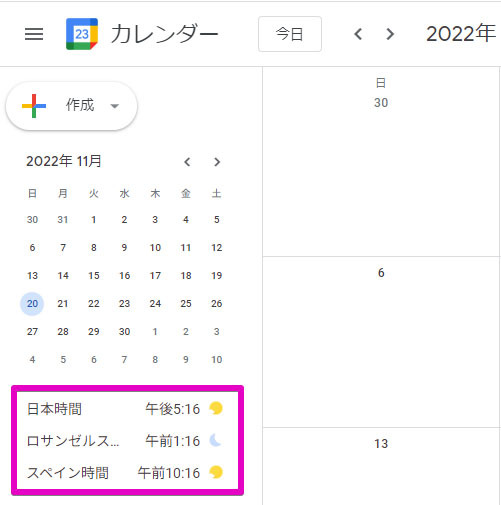Go to previous period in main header
Viewport: 501px width, 505px height.
point(358,34)
